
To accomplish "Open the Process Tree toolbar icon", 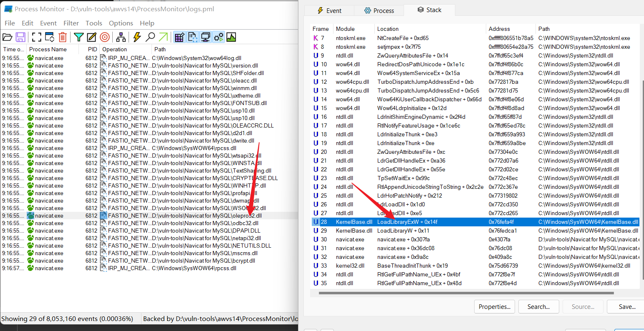I will coord(121,37).
